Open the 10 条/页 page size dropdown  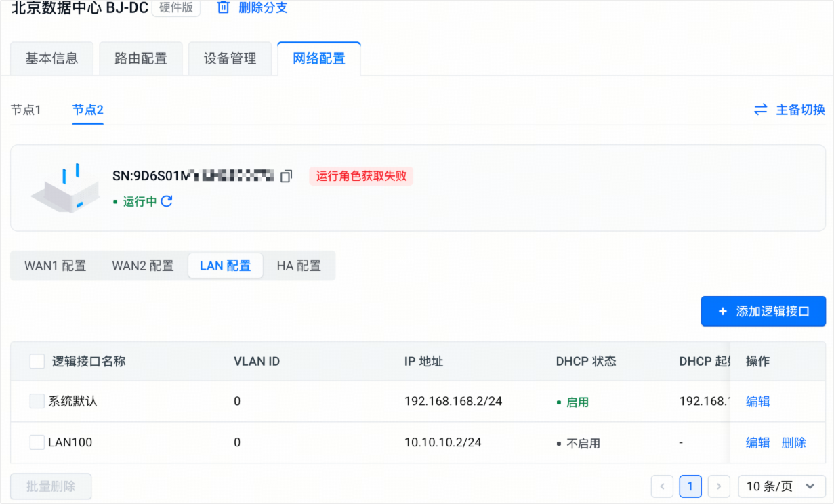point(781,486)
